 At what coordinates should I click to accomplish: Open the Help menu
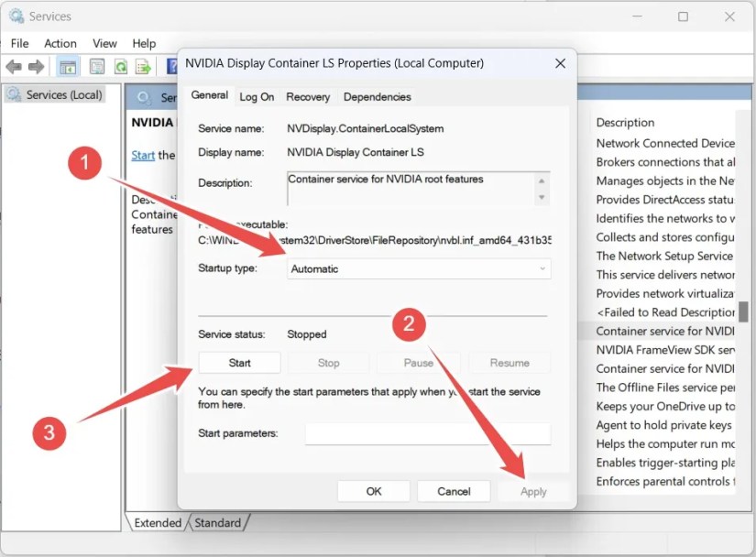[144, 43]
